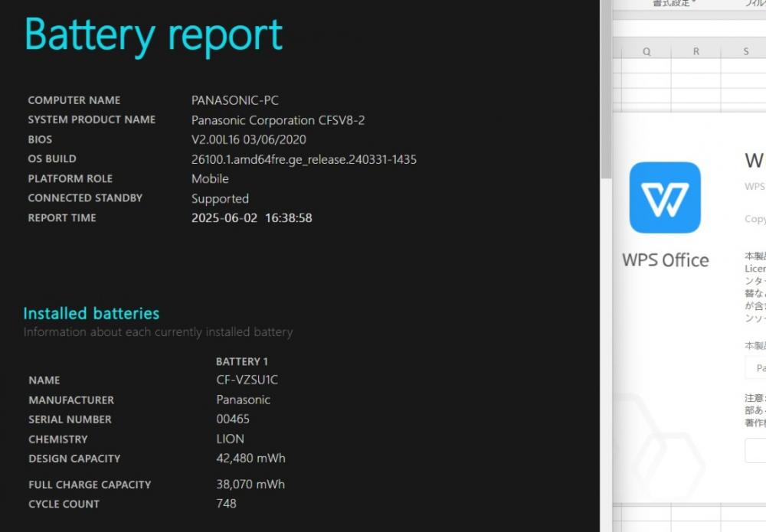Click the BATTERY 1 column header
766x532 pixels.
[242, 361]
